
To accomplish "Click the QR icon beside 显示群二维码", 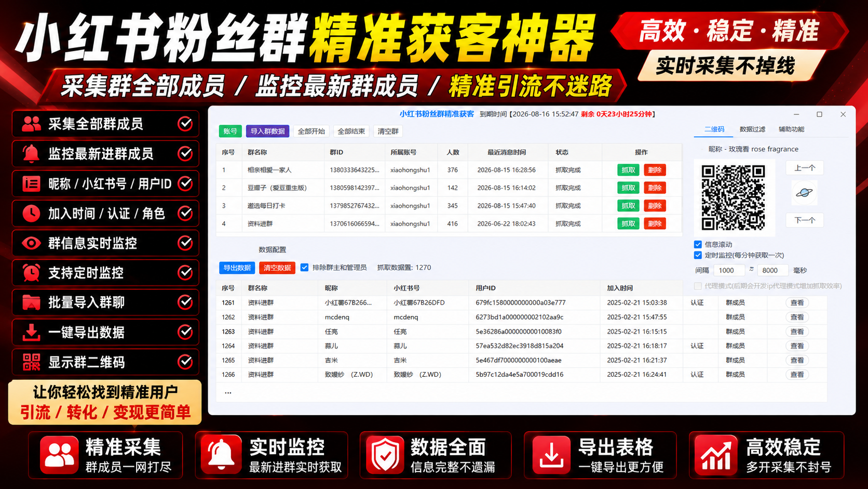I will click(31, 362).
